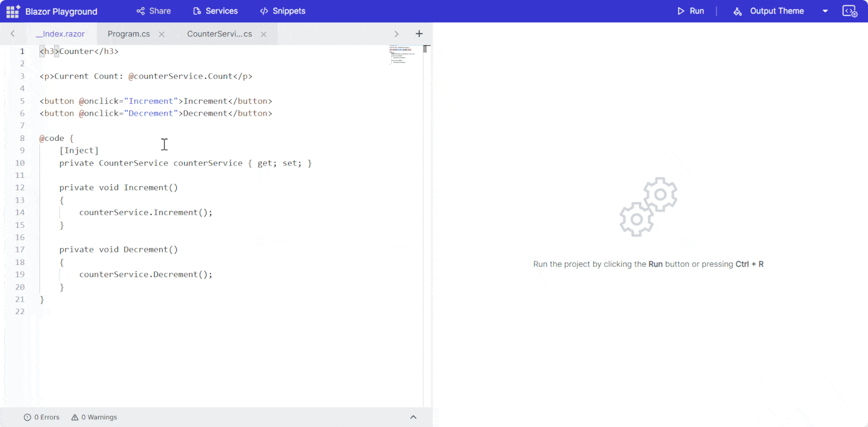
Task: Close the Program.cs tab
Action: (x=162, y=34)
